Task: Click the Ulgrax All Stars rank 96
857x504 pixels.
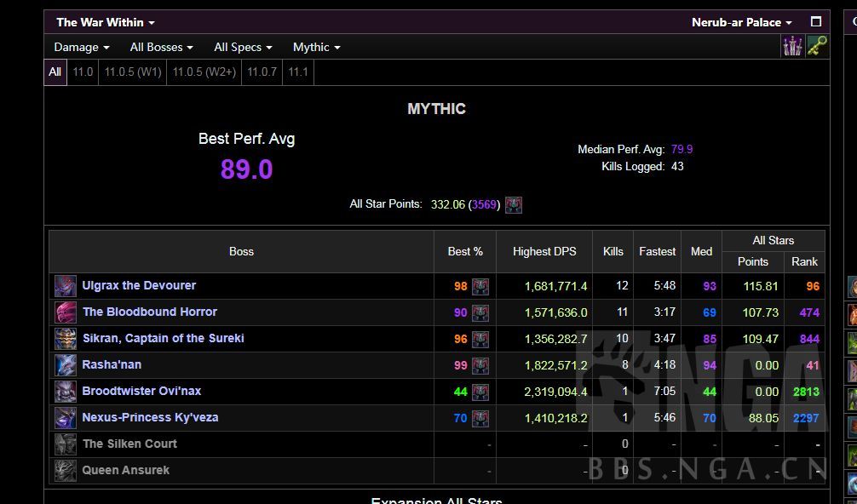Action: 812,286
